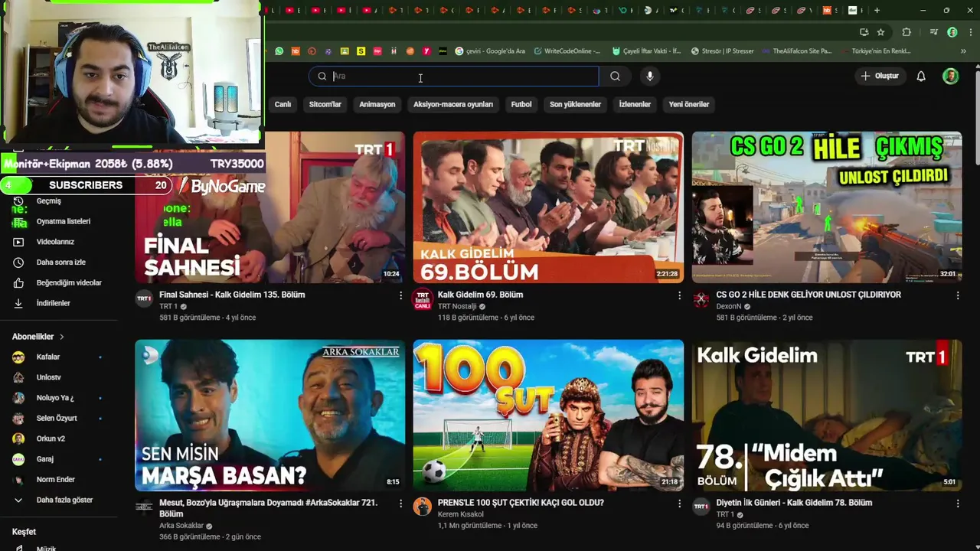980x551 pixels.
Task: Open Norm Ender channel subscription
Action: pyautogui.click(x=57, y=480)
